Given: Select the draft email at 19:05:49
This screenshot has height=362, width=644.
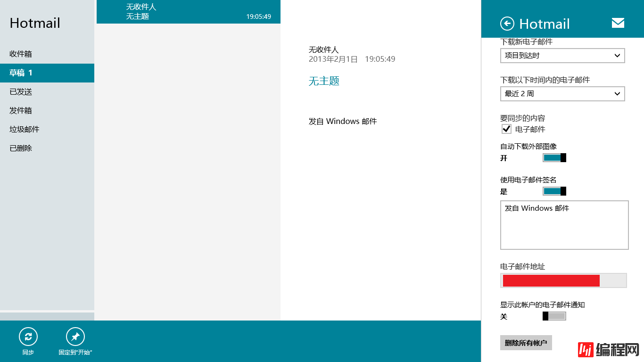Looking at the screenshot, I should tap(189, 12).
